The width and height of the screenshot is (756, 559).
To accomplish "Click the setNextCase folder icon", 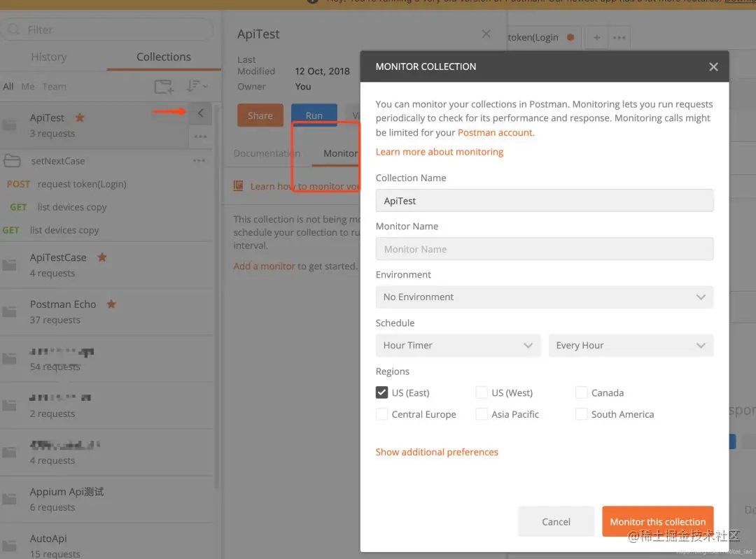I will pyautogui.click(x=12, y=160).
